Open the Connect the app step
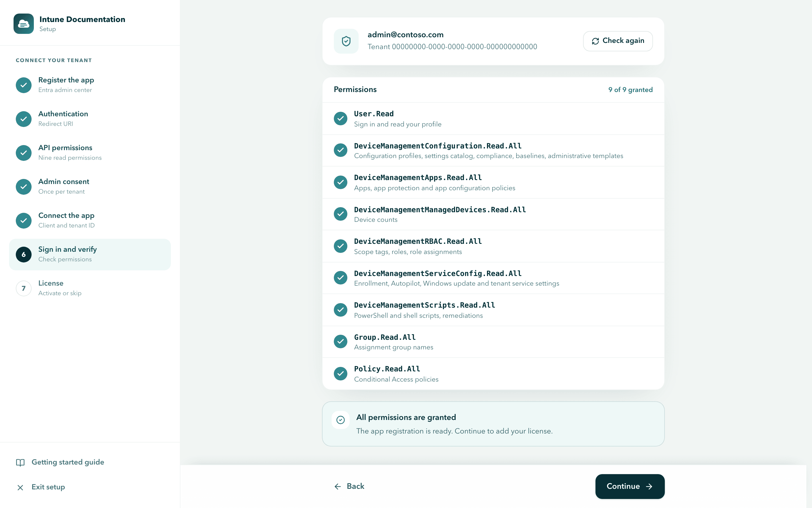This screenshot has height=508, width=812. coord(90,221)
